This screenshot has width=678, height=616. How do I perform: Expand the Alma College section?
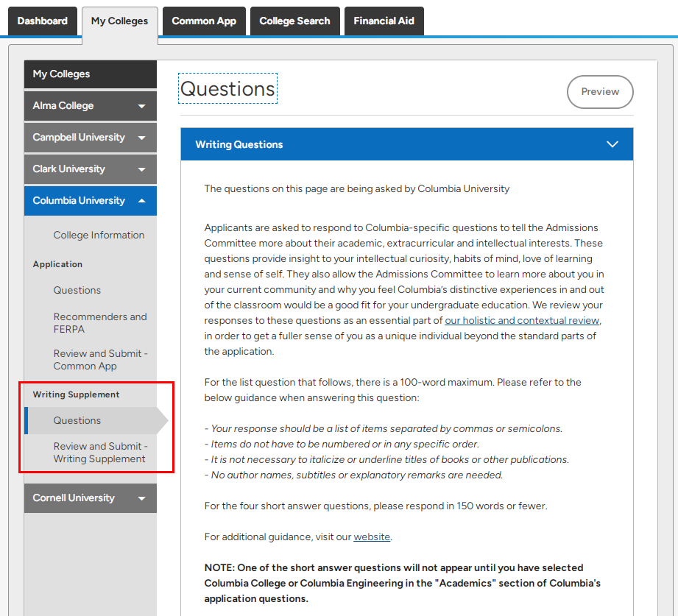tap(91, 105)
